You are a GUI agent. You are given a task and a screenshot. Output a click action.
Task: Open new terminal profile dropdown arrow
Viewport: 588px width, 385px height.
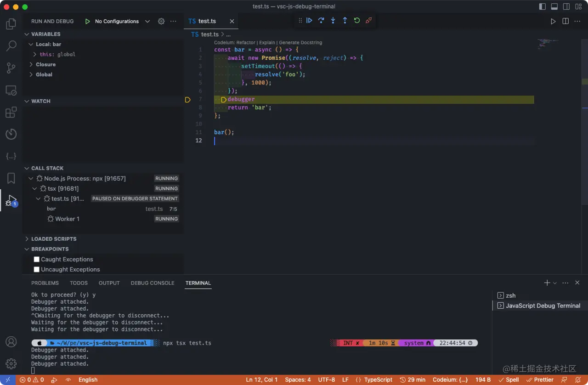pos(555,283)
